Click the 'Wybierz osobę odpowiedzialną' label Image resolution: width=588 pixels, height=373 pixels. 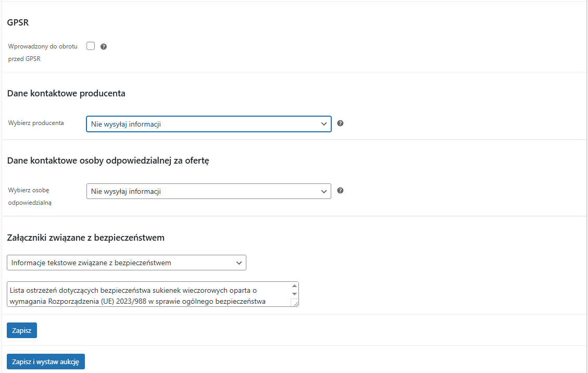point(30,196)
